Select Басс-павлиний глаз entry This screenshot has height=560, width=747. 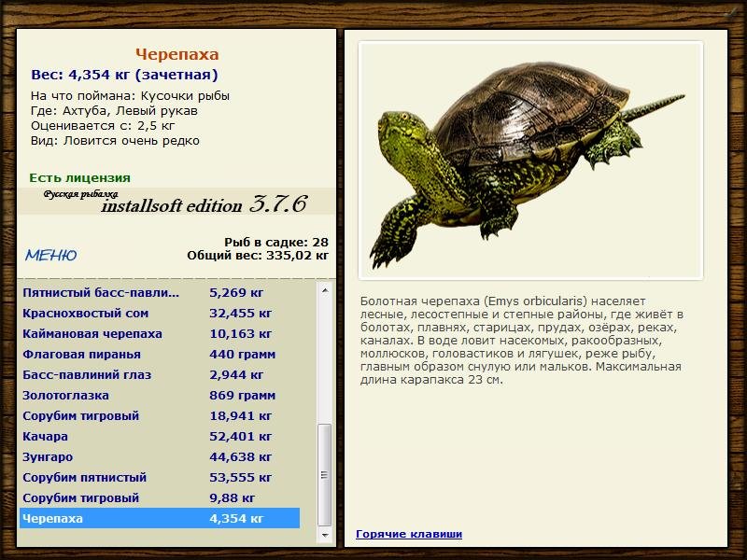coord(160,374)
